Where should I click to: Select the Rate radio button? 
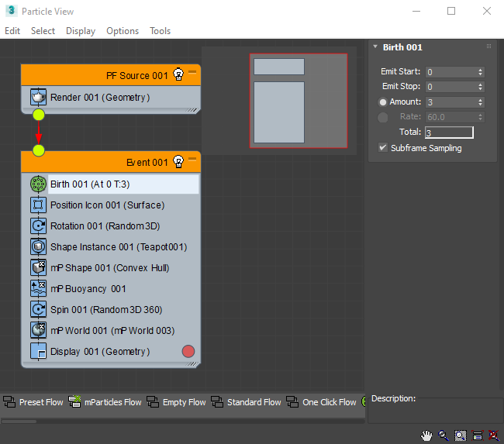click(382, 117)
